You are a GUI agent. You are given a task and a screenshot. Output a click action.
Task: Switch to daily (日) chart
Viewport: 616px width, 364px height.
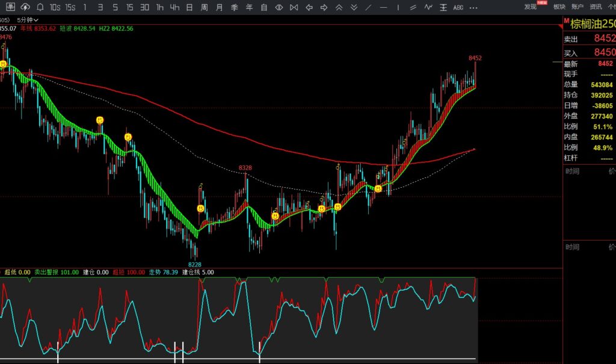[x=189, y=7]
